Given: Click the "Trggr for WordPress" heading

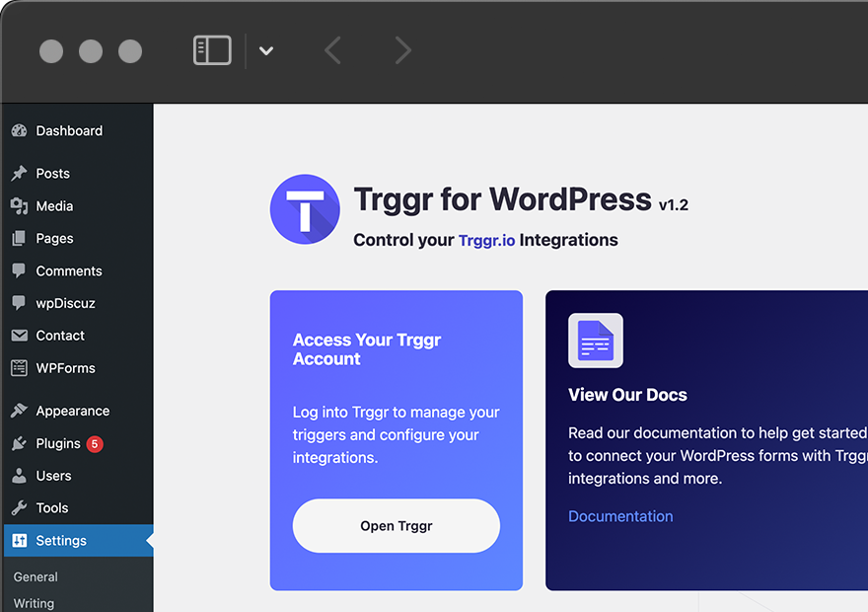Looking at the screenshot, I should [503, 199].
